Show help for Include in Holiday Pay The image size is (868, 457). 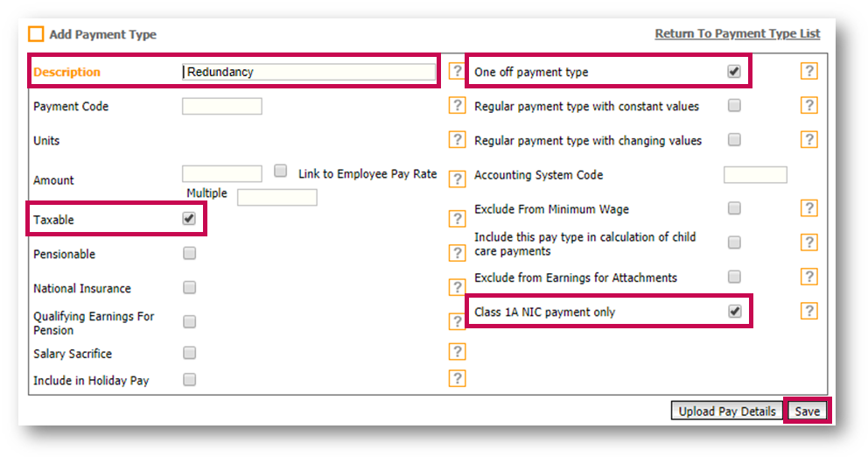tap(457, 379)
